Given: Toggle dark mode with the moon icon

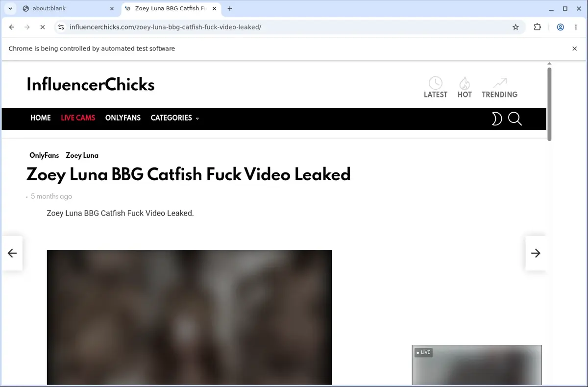Looking at the screenshot, I should tap(496, 119).
